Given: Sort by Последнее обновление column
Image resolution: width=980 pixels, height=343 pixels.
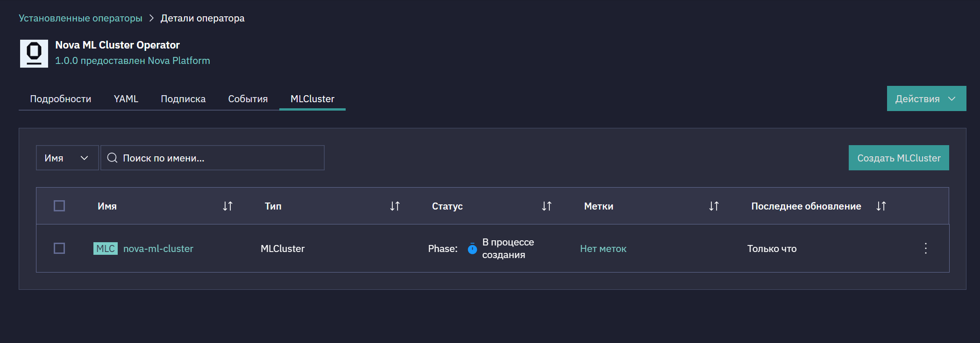Looking at the screenshot, I should (x=881, y=206).
